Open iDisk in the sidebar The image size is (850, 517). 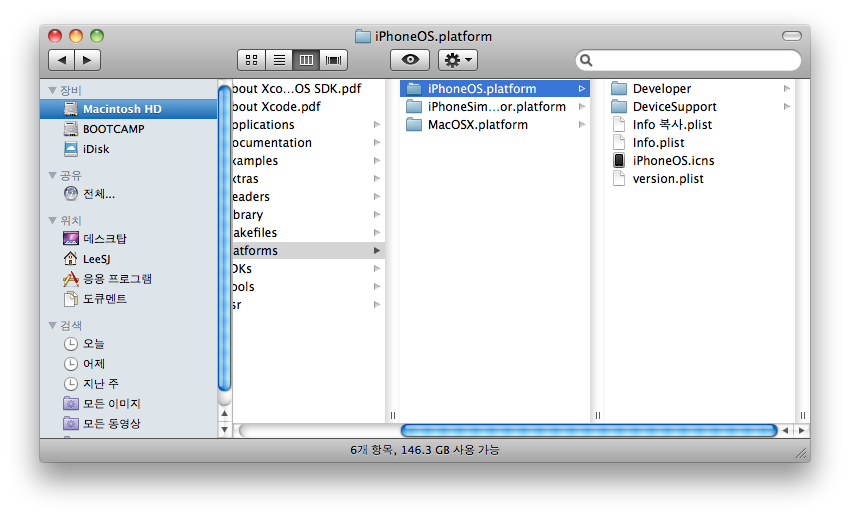coord(128,149)
